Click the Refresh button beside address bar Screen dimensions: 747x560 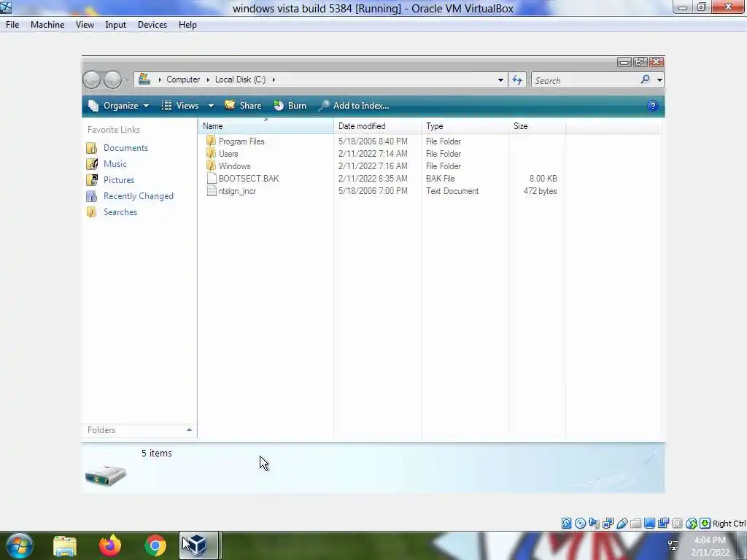click(517, 80)
